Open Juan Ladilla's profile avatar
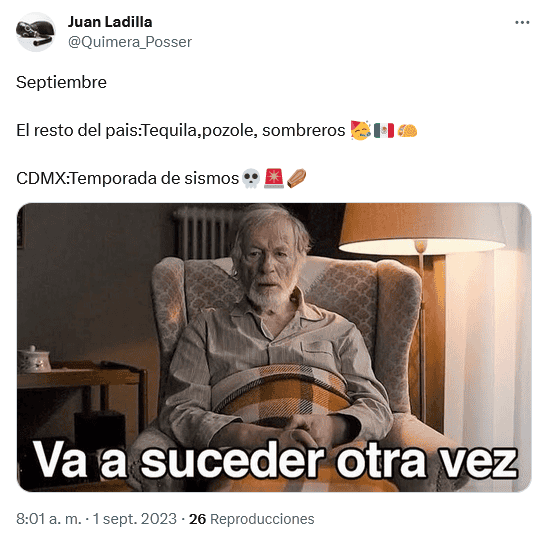The height and width of the screenshot is (534, 548). coord(36,32)
